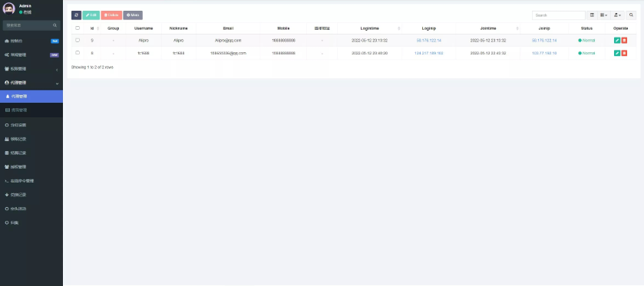Open sidebar dashboard item with hot badge
The image size is (644, 286).
click(x=31, y=41)
